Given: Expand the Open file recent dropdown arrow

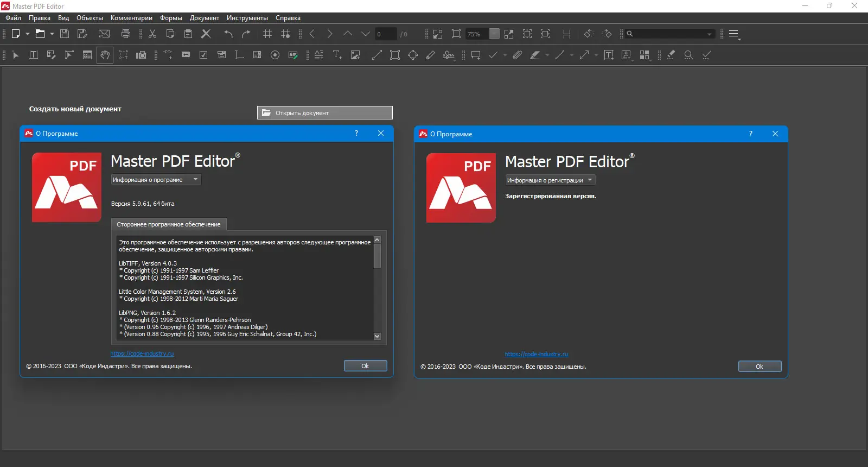Looking at the screenshot, I should tap(52, 34).
